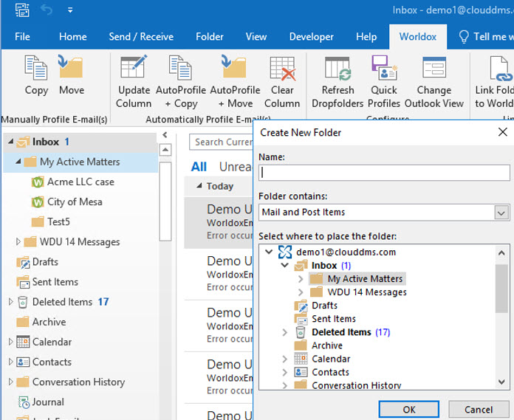Click the Name field in Create New Folder
This screenshot has width=514, height=420.
(384, 173)
